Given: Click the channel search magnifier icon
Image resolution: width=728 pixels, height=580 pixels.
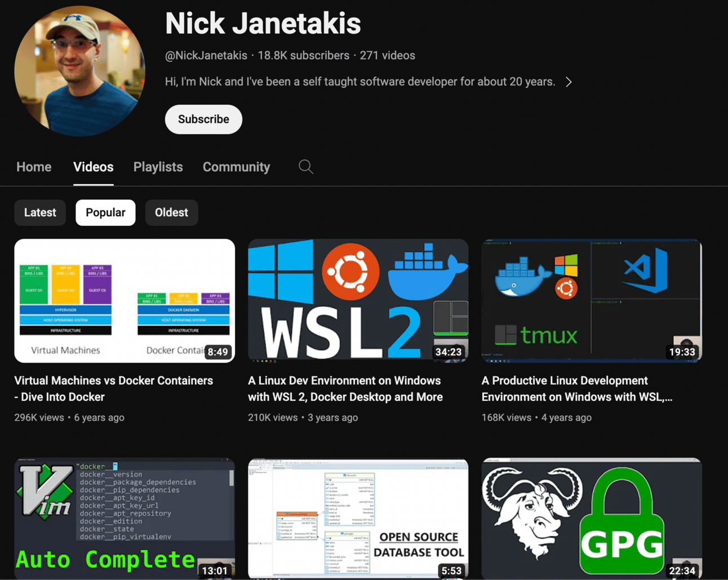Looking at the screenshot, I should pyautogui.click(x=306, y=167).
